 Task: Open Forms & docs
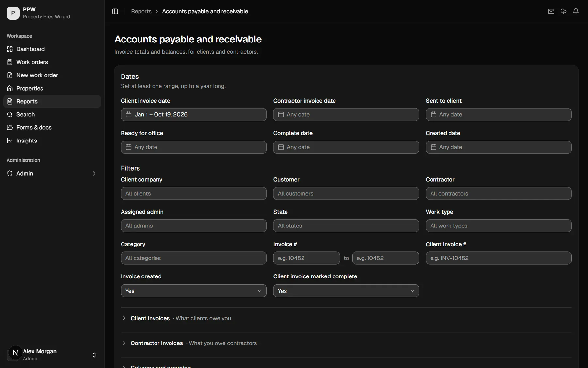click(x=52, y=127)
